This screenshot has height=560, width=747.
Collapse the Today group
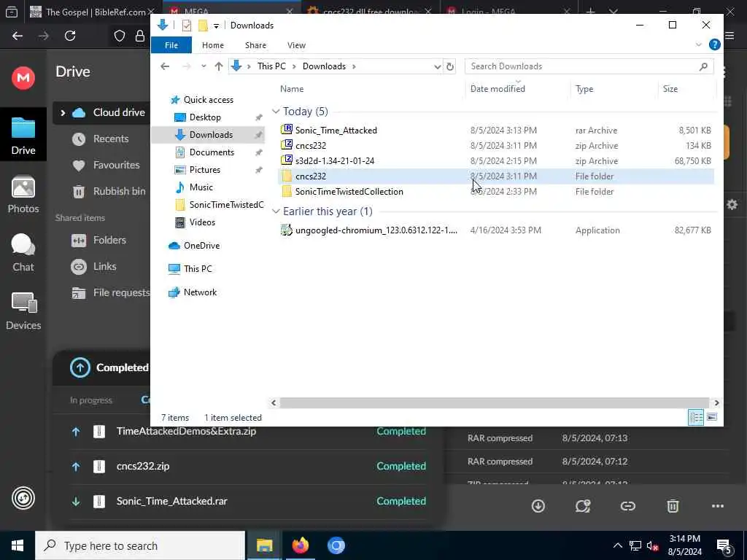pos(276,112)
